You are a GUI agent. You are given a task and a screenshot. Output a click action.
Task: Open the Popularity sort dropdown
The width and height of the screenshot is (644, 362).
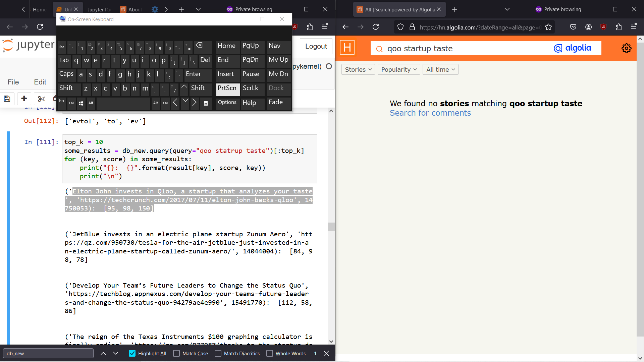point(398,69)
